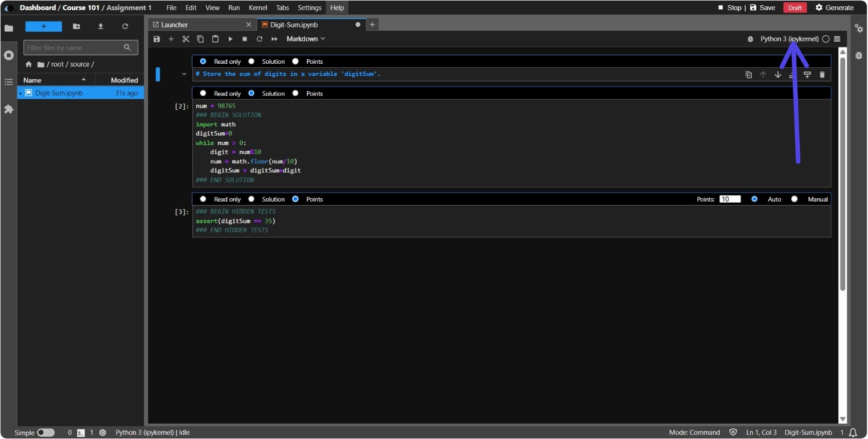This screenshot has height=439, width=868.
Task: Open the Run menu
Action: [x=234, y=8]
